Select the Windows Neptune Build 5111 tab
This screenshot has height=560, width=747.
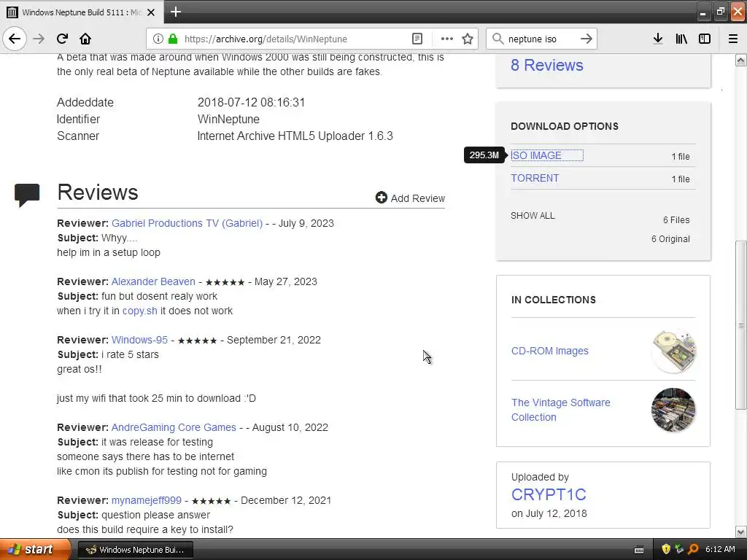pyautogui.click(x=82, y=12)
